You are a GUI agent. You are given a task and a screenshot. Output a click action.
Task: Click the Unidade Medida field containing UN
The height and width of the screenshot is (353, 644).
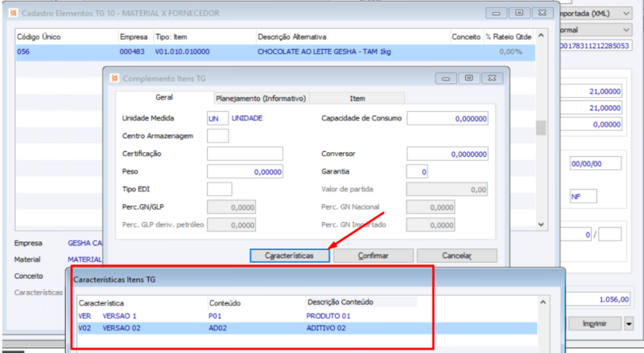(217, 118)
